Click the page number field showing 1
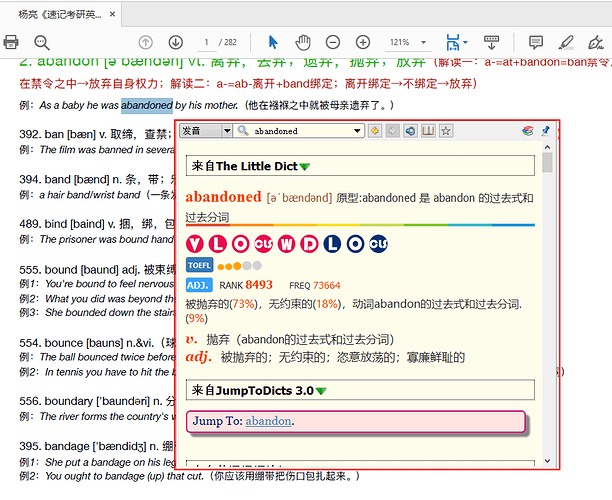 pos(206,42)
